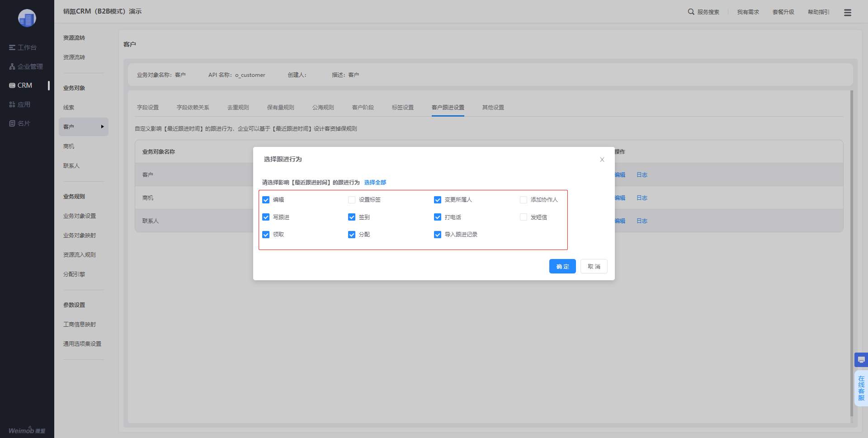Viewport: 868px width, 438px height.
Task: Click the app logo icon
Action: tap(27, 18)
